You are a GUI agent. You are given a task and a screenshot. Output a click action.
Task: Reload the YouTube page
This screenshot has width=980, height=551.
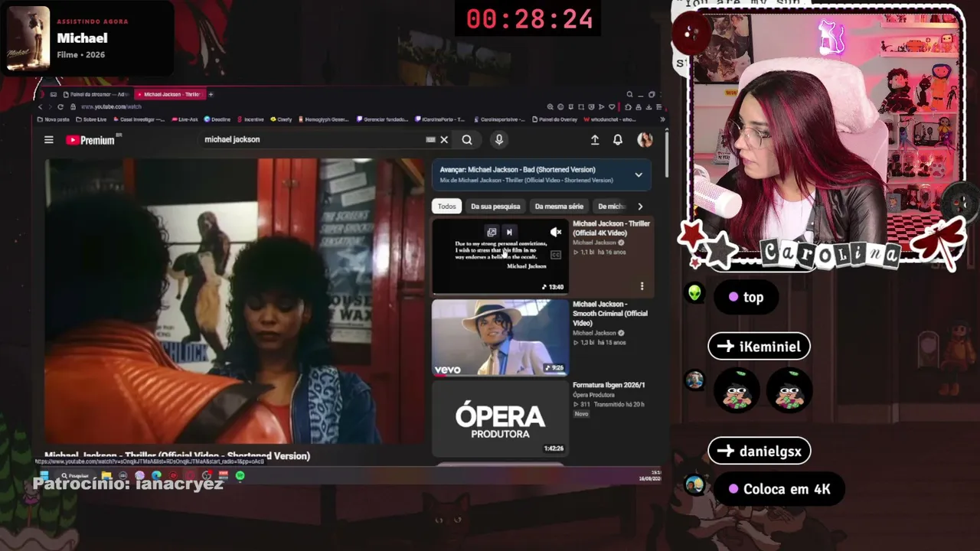(x=60, y=107)
